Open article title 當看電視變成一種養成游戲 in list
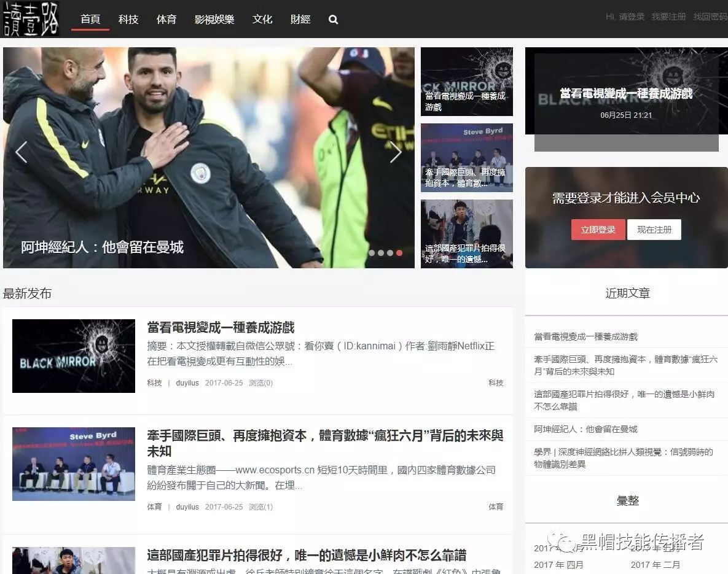This screenshot has width=728, height=574. [x=221, y=328]
